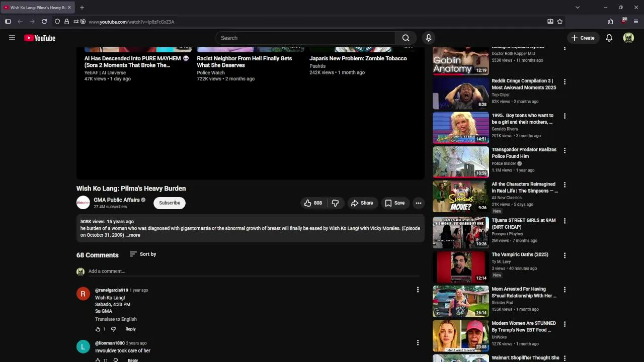Reply to @ranelgarcia919's comment
The width and height of the screenshot is (644, 362).
130,329
